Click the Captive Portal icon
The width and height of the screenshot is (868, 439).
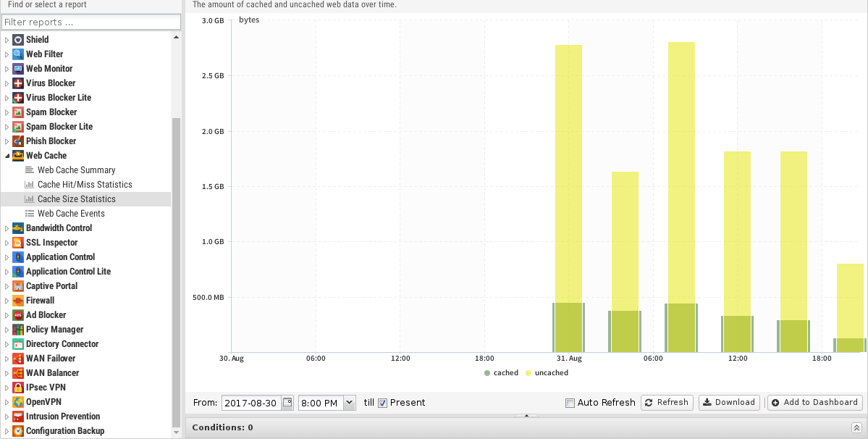(x=18, y=286)
